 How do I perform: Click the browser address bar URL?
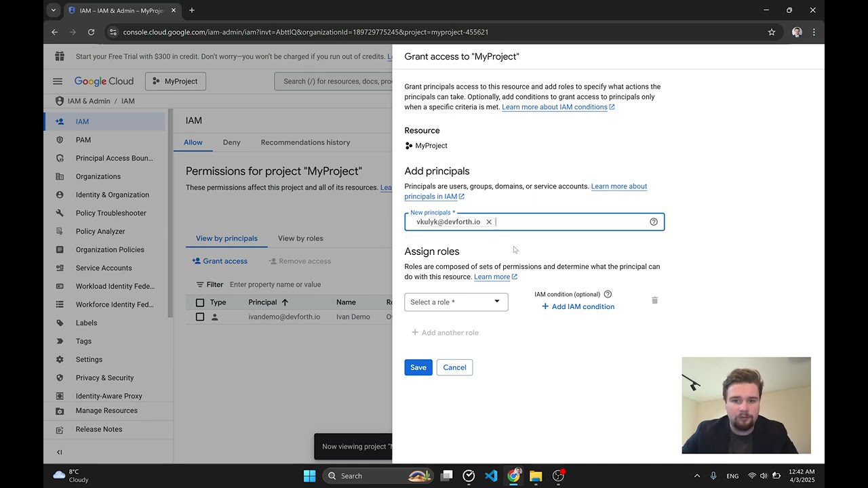pos(305,32)
